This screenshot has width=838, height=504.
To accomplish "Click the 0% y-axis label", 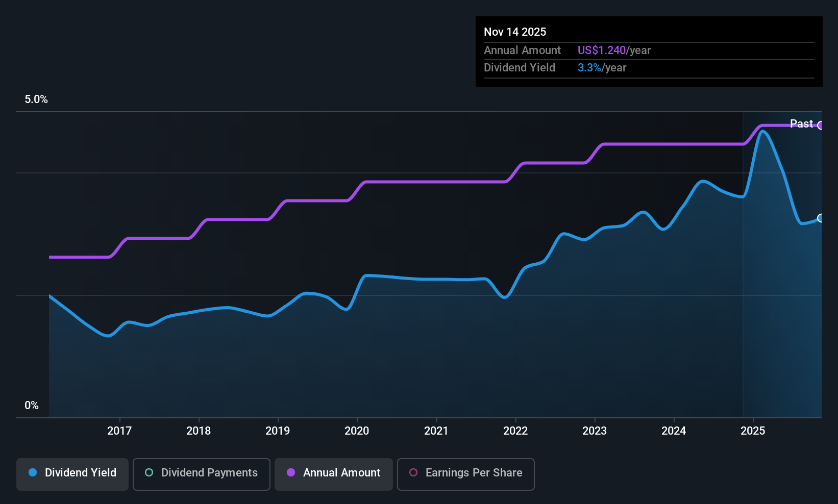I will tap(32, 406).
